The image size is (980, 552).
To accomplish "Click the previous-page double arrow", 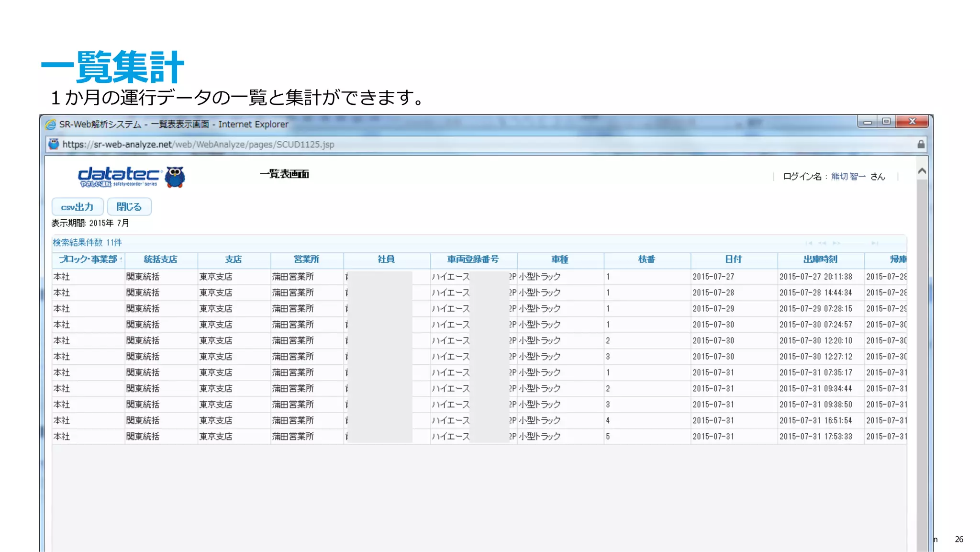I will [822, 243].
